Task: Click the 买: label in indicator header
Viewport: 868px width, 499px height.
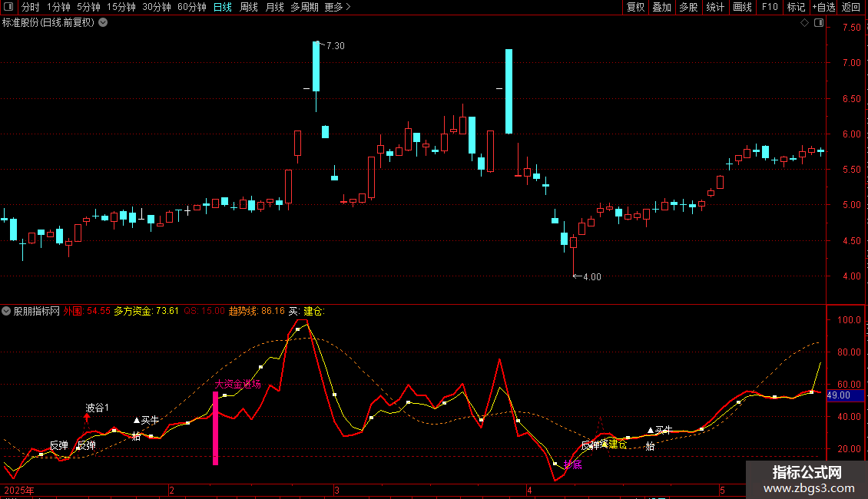Action: tap(294, 311)
